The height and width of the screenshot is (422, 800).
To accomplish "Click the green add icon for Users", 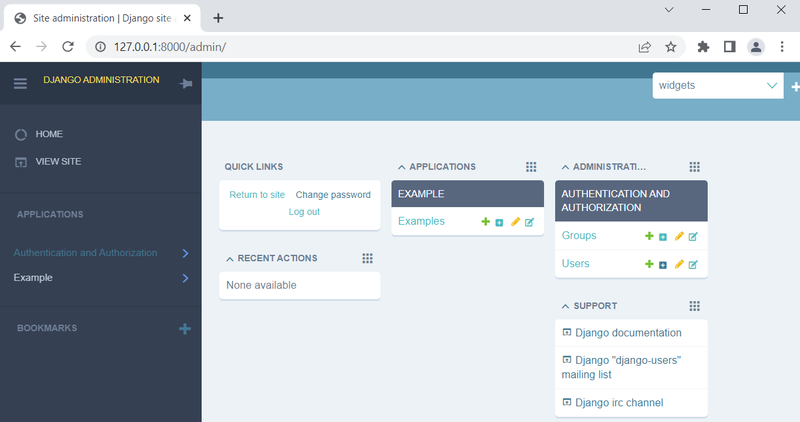I will coord(649,264).
